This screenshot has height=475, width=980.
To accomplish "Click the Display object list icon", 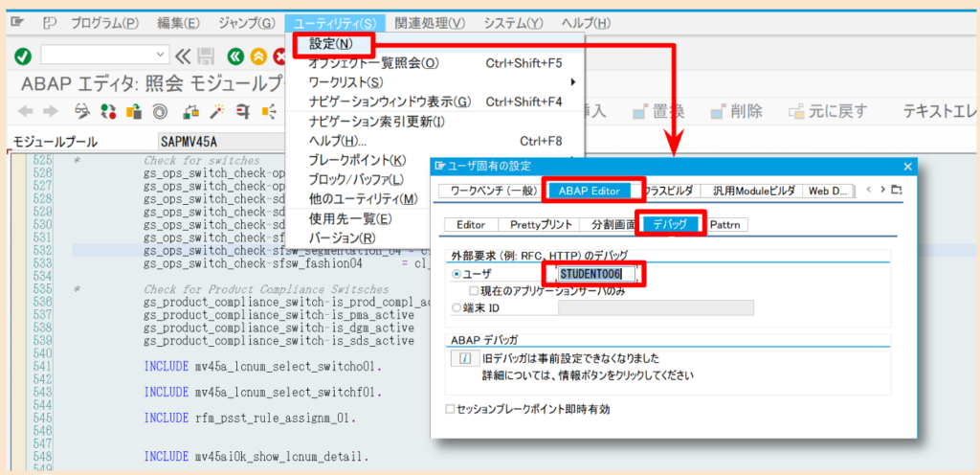I will click(x=269, y=112).
